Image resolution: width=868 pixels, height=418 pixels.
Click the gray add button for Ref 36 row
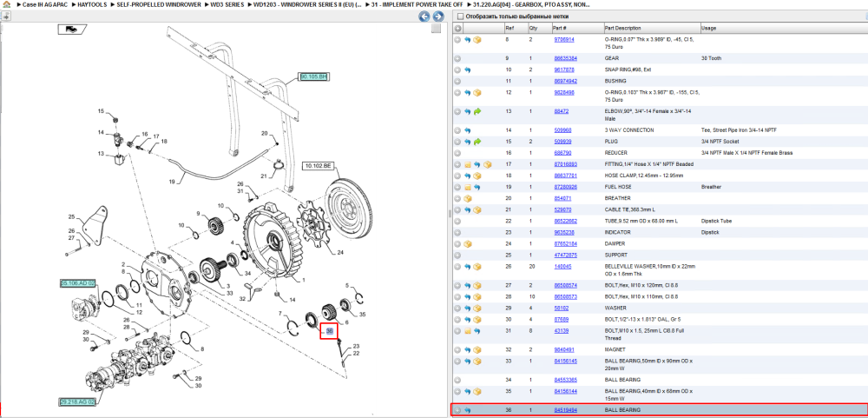tap(457, 410)
